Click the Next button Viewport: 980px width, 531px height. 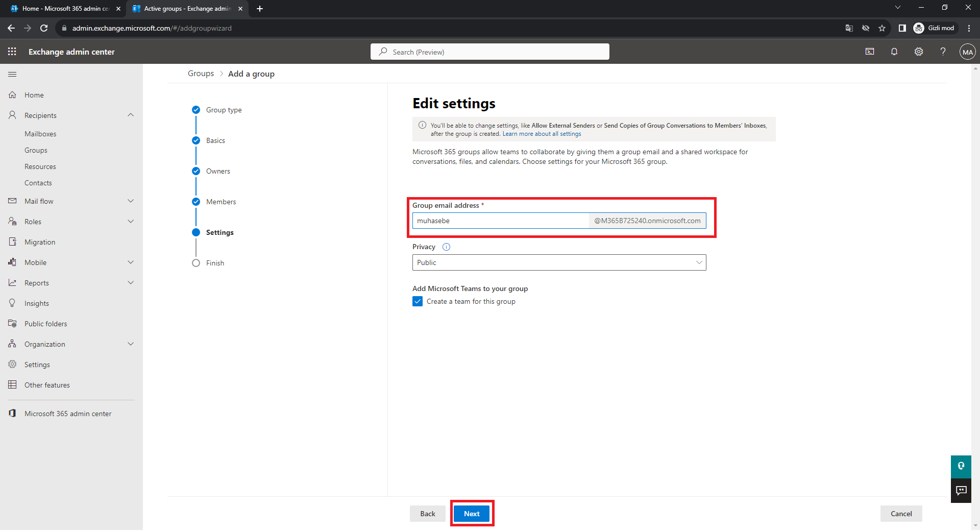point(472,514)
